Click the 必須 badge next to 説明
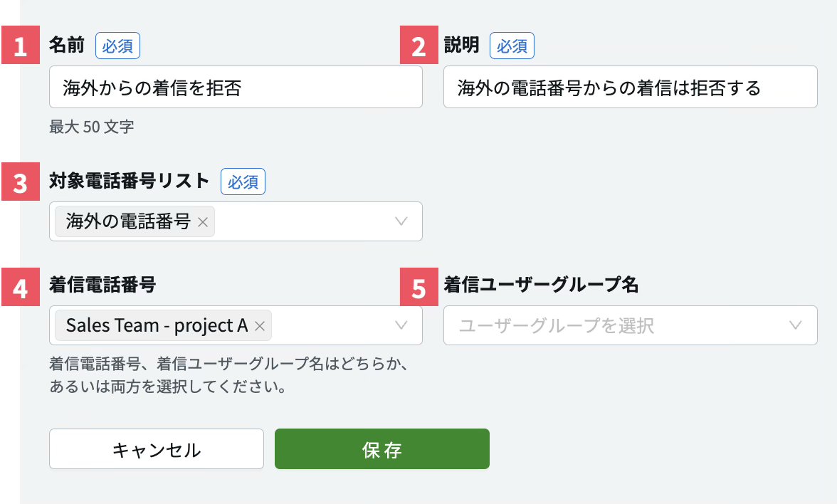Viewport: 837px width, 504px height. pos(512,46)
